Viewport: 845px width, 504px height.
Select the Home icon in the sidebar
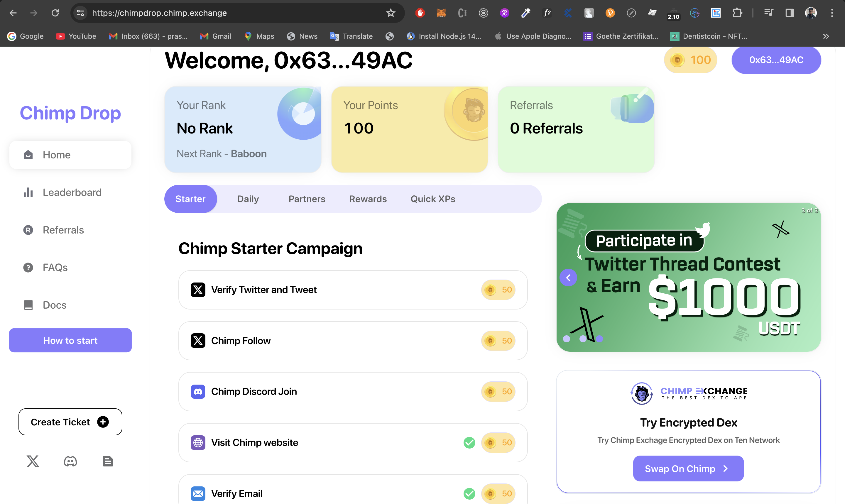(28, 155)
